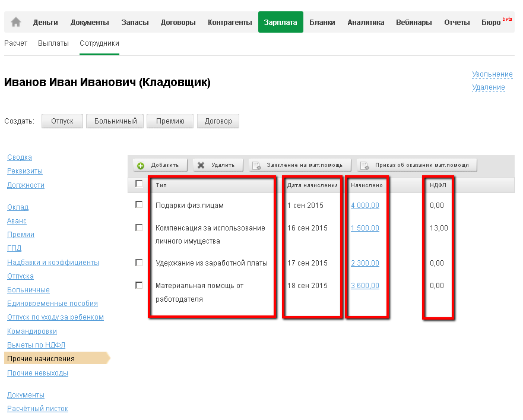
Task: Open the 4 000,00 accrued amount link
Action: 364,206
